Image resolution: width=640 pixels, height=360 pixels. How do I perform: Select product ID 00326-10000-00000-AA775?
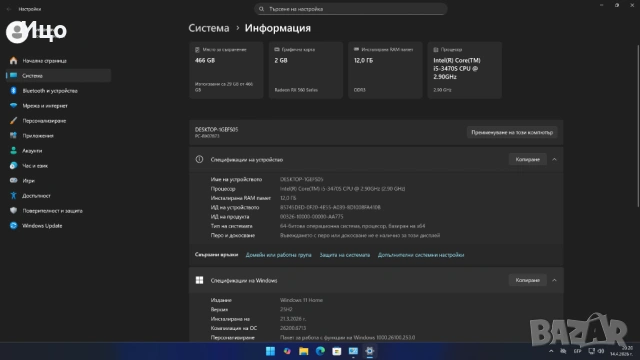[x=311, y=217]
